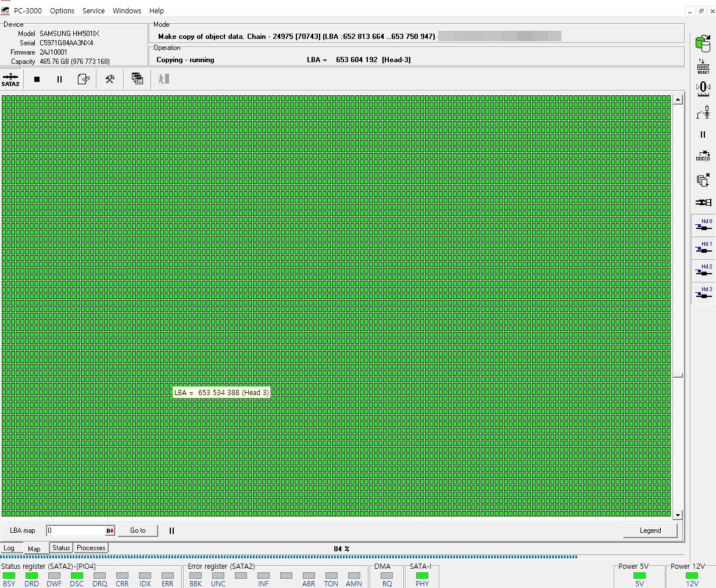Click the DMA RQ indicator

pos(387,576)
